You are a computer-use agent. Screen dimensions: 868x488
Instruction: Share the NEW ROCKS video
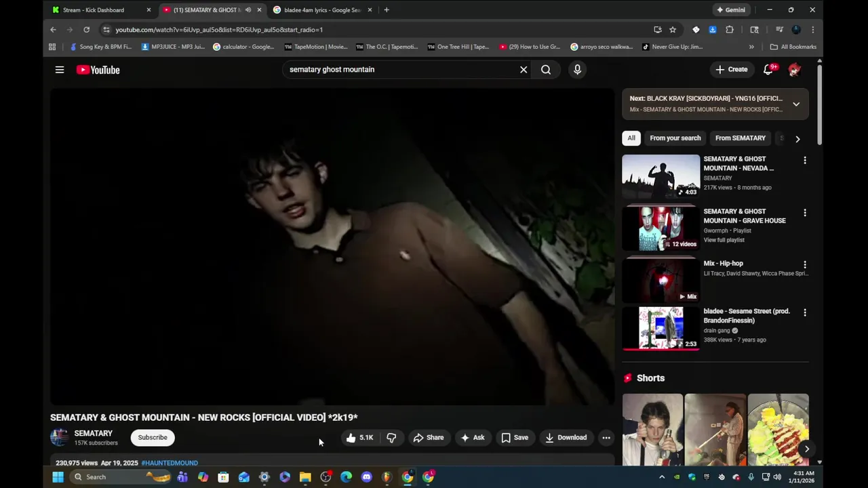click(428, 438)
